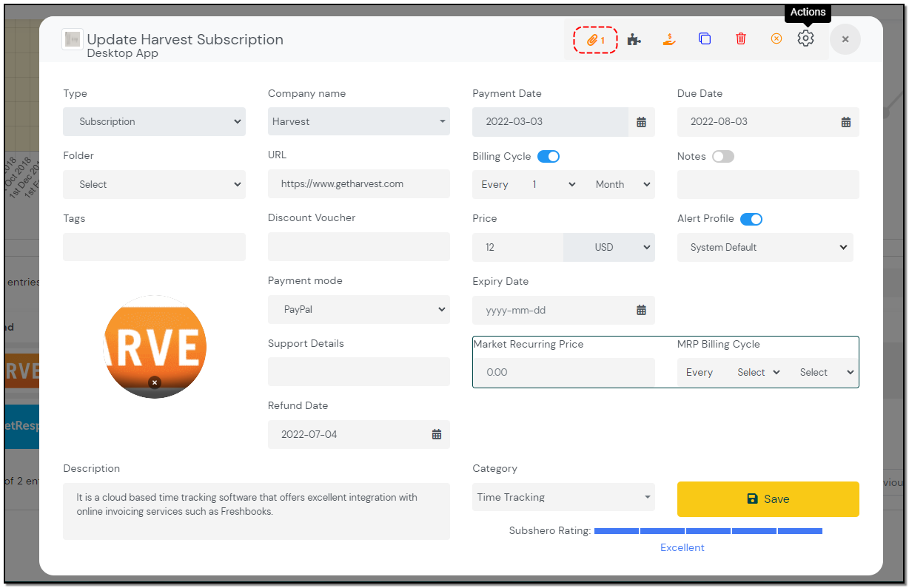The width and height of the screenshot is (909, 588).
Task: Clone subscription using the copy icon
Action: point(705,39)
